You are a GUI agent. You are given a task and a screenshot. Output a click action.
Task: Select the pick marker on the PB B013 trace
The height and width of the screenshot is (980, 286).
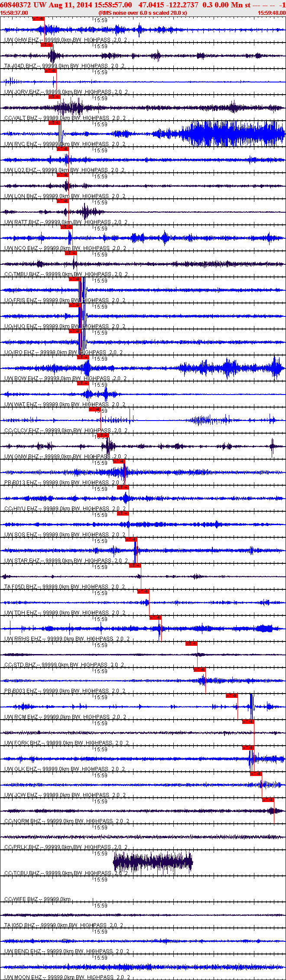(119, 461)
